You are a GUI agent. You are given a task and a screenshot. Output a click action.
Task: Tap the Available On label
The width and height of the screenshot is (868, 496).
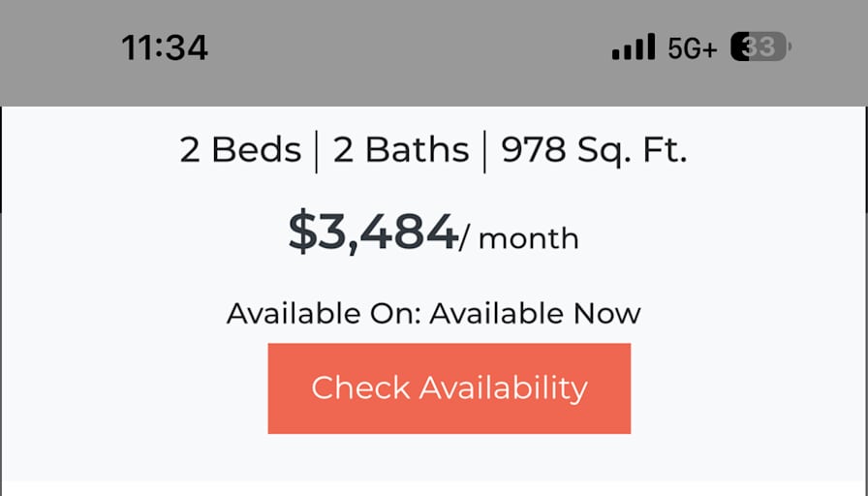(325, 313)
